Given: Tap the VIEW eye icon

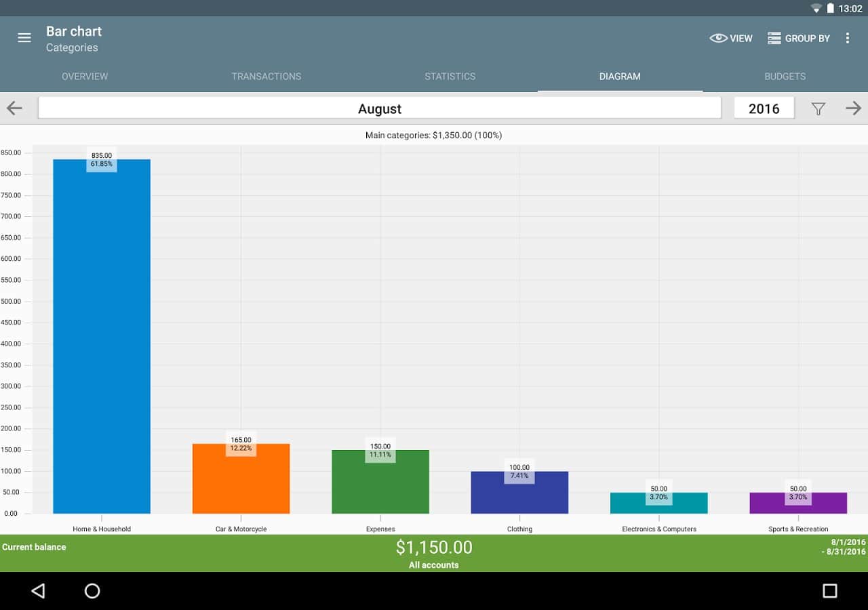Looking at the screenshot, I should coord(719,38).
